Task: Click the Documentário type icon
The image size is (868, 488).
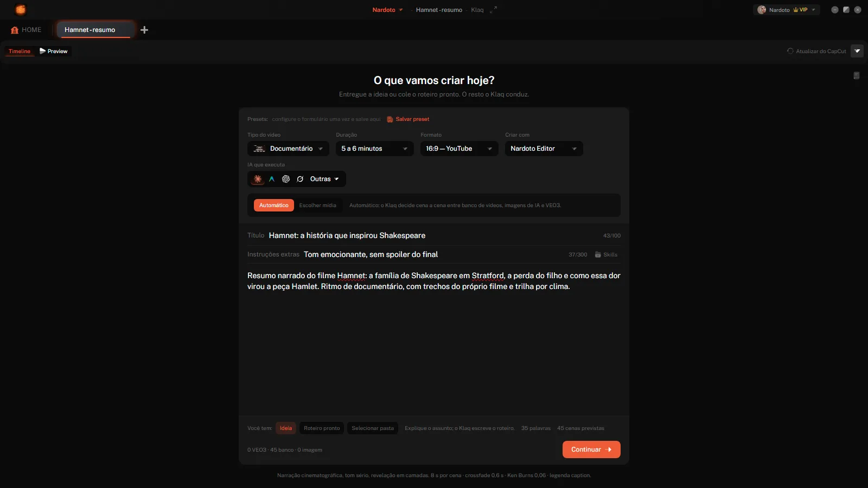Action: [259, 149]
